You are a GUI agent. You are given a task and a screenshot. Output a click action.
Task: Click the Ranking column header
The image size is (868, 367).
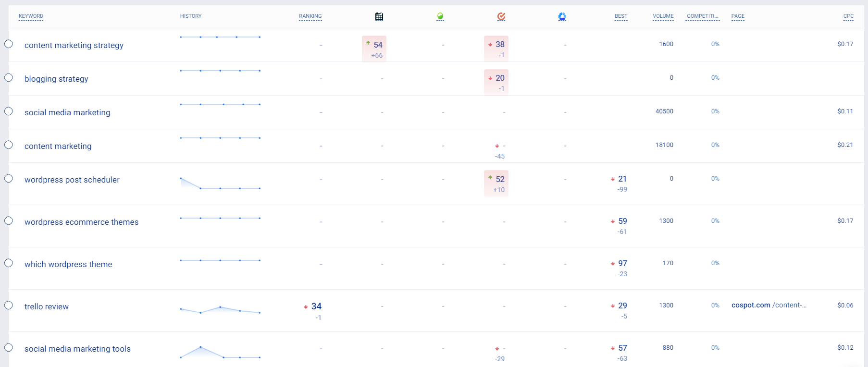tap(310, 16)
